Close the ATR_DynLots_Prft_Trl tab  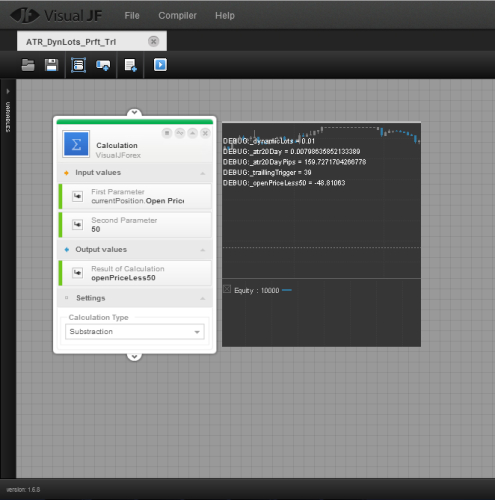(x=153, y=41)
